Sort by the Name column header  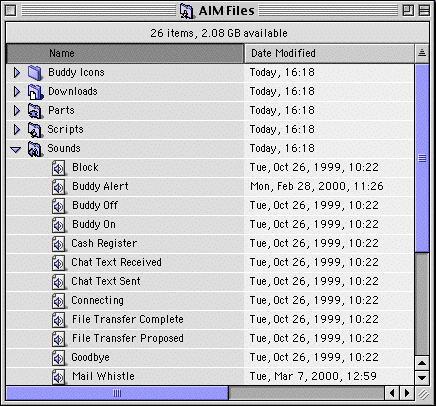click(125, 53)
